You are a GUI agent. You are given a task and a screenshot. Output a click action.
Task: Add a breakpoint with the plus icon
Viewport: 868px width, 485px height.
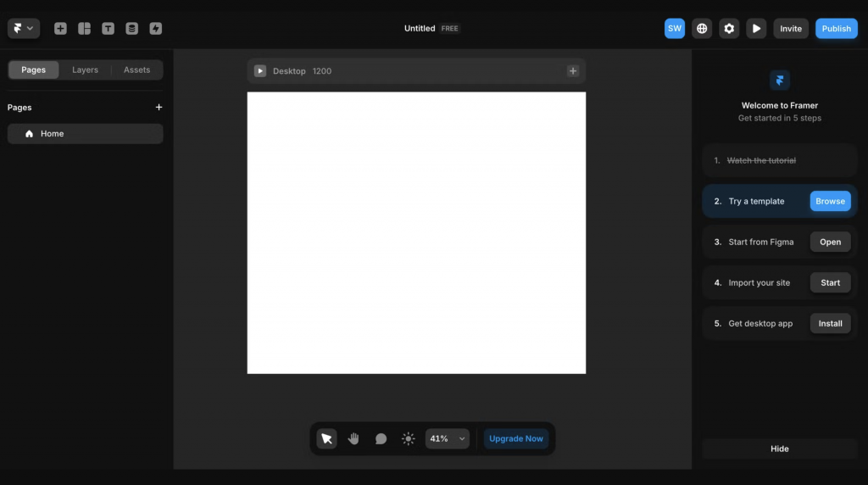(573, 71)
